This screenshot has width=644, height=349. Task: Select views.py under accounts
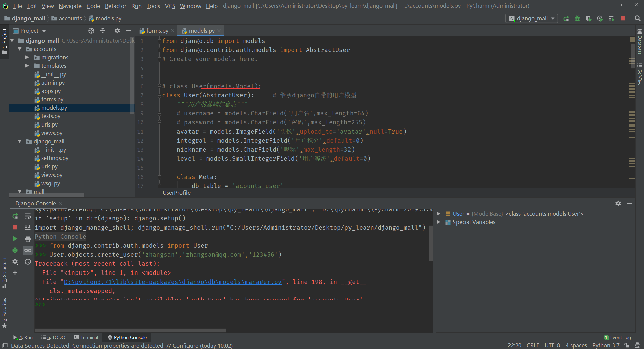(51, 133)
